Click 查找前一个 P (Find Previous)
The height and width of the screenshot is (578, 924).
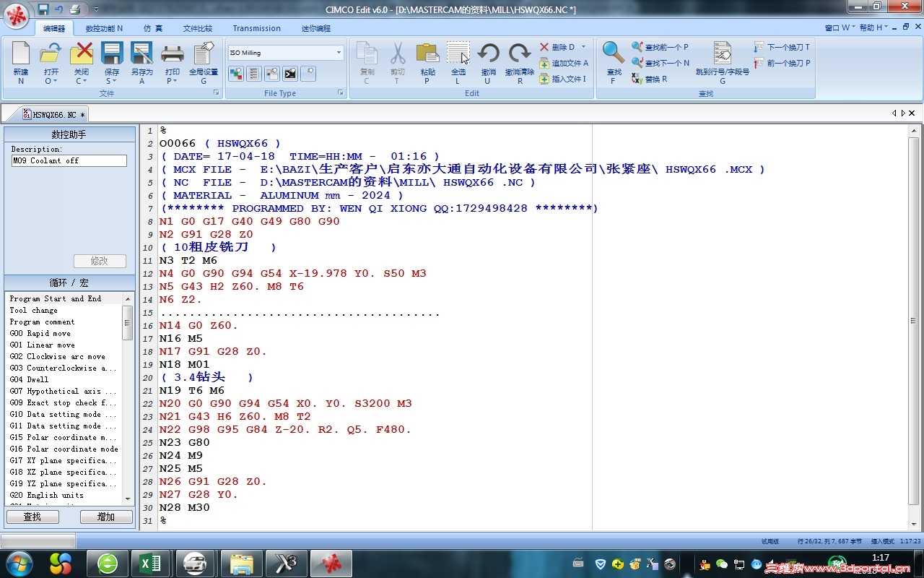pyautogui.click(x=660, y=47)
